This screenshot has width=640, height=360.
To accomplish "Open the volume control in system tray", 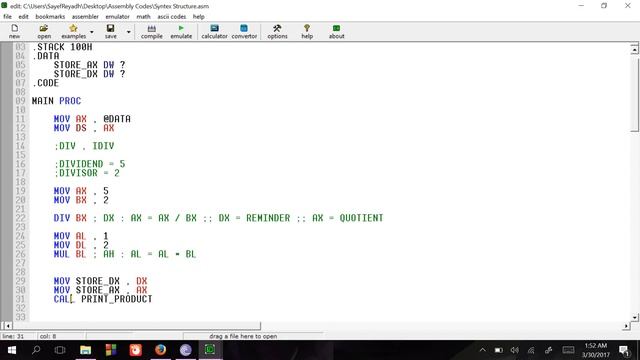I will [x=515, y=350].
